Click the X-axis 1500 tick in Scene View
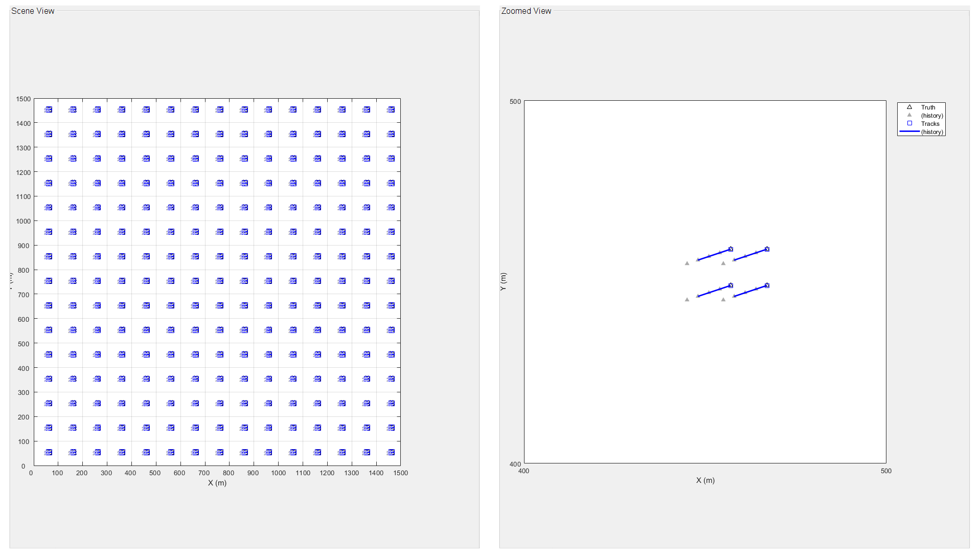980x554 pixels. [400, 473]
